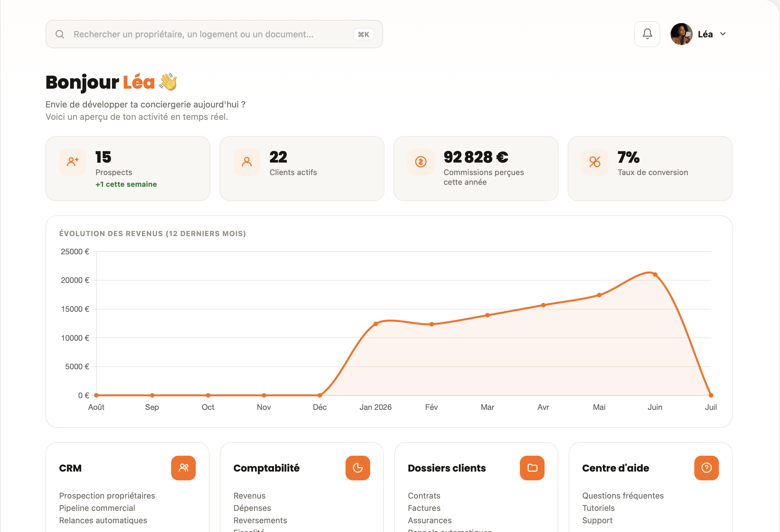Open Léa's profile avatar
The height and width of the screenshot is (532, 780).
click(x=681, y=34)
